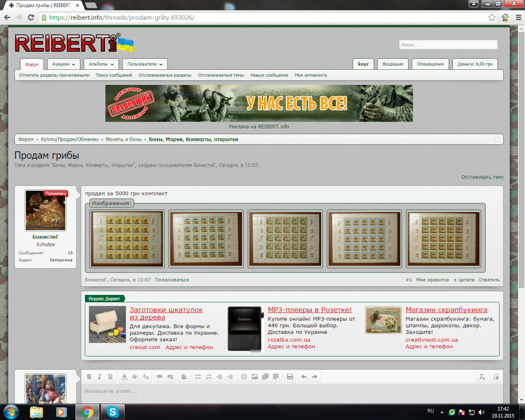Click Отметить разделы прочитанными
The image size is (525, 420).
click(54, 75)
